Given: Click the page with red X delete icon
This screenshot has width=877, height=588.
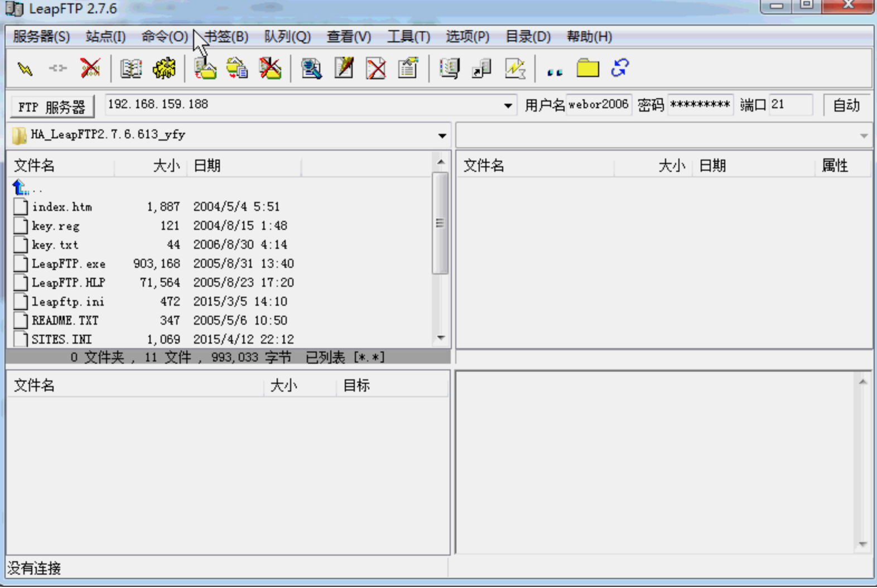Looking at the screenshot, I should pos(376,69).
